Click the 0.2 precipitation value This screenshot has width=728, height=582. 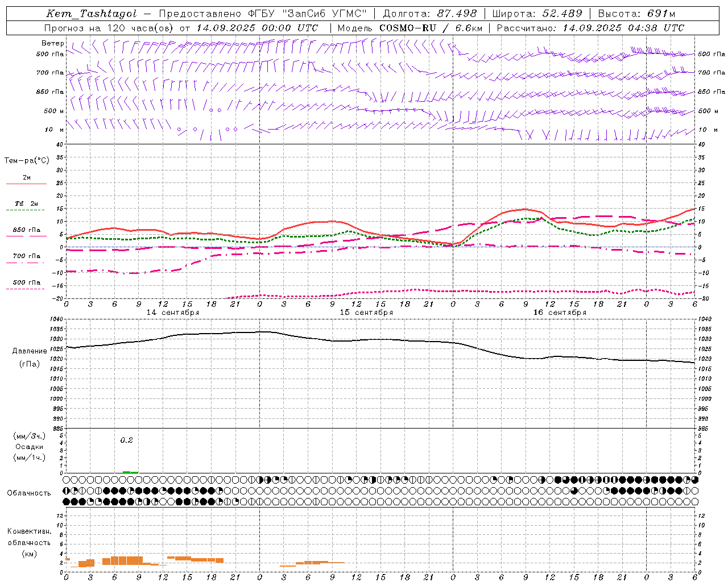pos(126,440)
